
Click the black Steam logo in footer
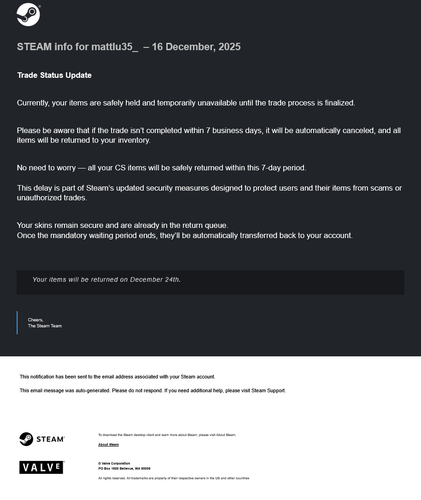[42, 439]
